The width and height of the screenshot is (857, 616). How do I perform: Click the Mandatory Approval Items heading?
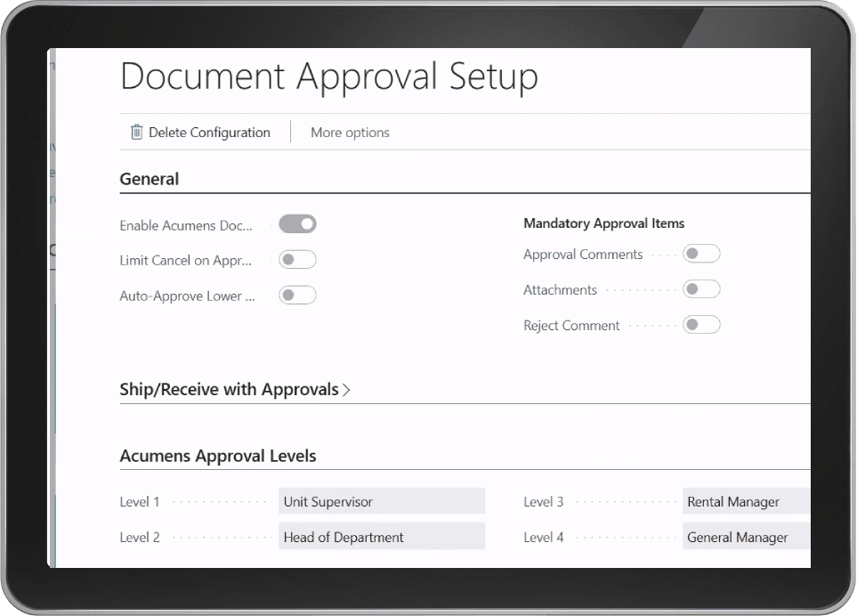pos(604,223)
